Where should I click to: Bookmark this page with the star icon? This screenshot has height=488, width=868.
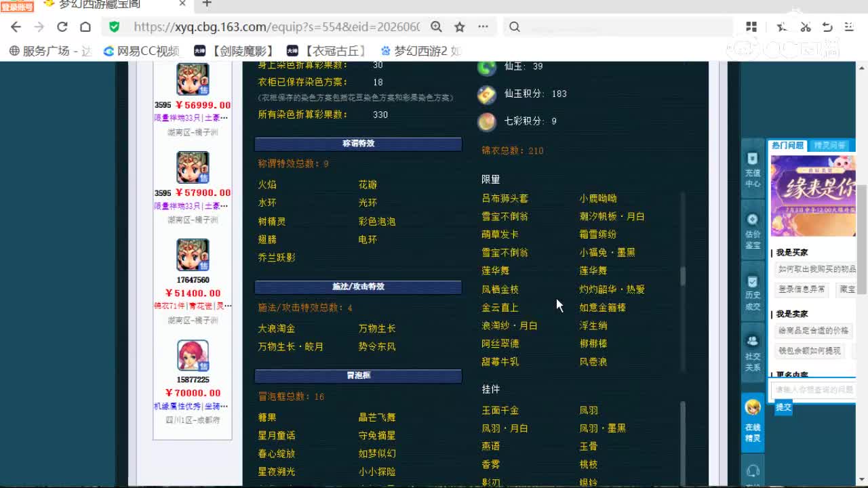point(460,27)
